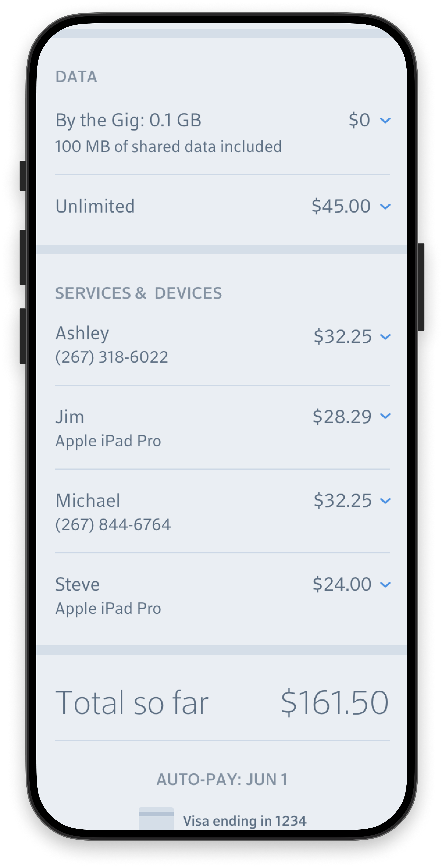This screenshot has width=444, height=868.
Task: Tap the 100 MB shared data note
Action: pos(168,147)
